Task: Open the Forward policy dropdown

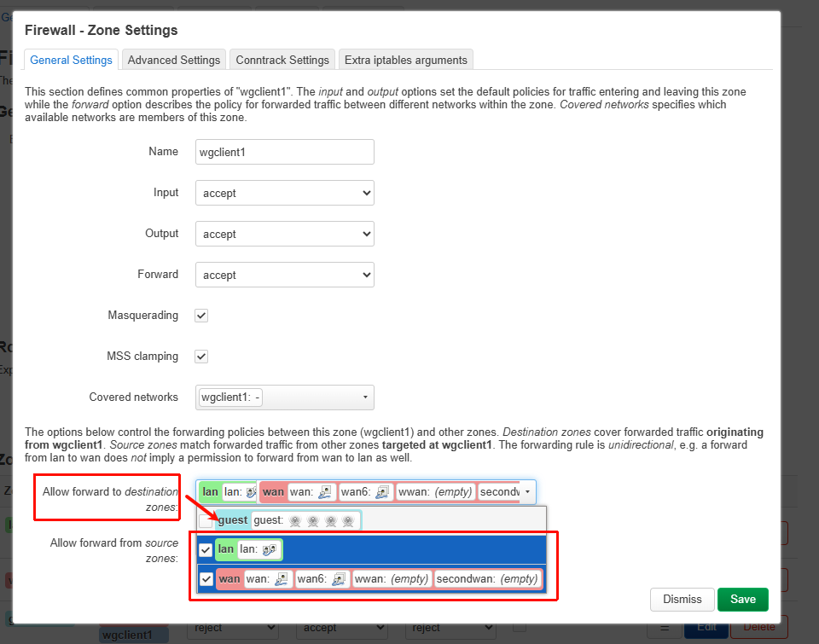Action: (284, 275)
